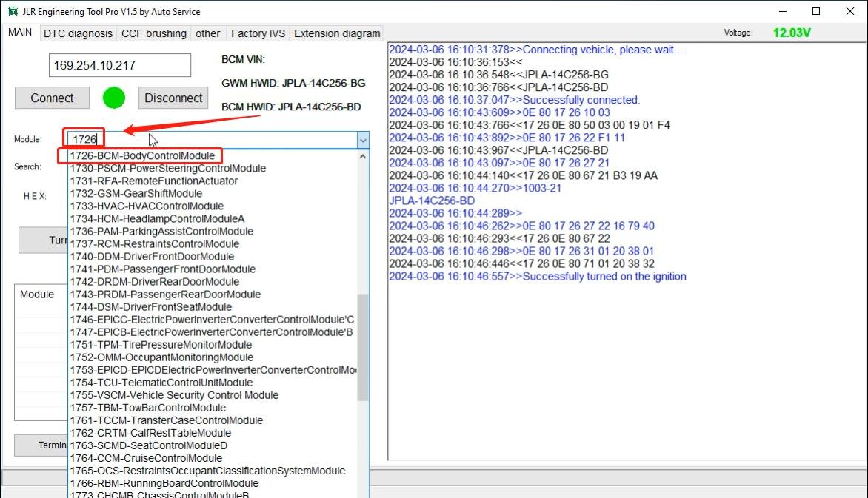
Task: Open the CCF brushing tab
Action: coord(154,33)
